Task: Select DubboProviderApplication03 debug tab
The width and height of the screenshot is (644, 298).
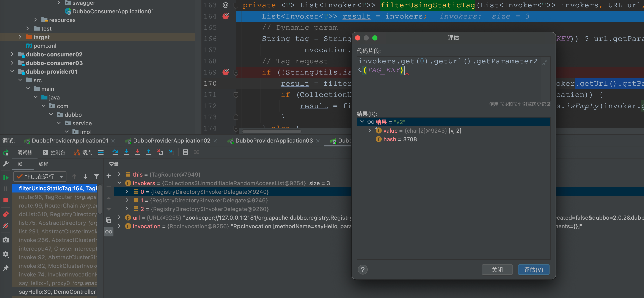Action: (274, 141)
